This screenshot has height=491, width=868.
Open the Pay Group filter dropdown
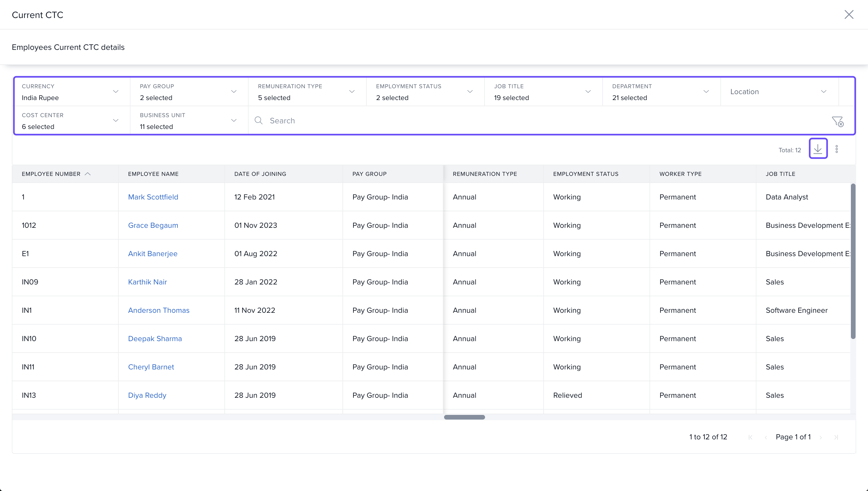click(x=234, y=92)
